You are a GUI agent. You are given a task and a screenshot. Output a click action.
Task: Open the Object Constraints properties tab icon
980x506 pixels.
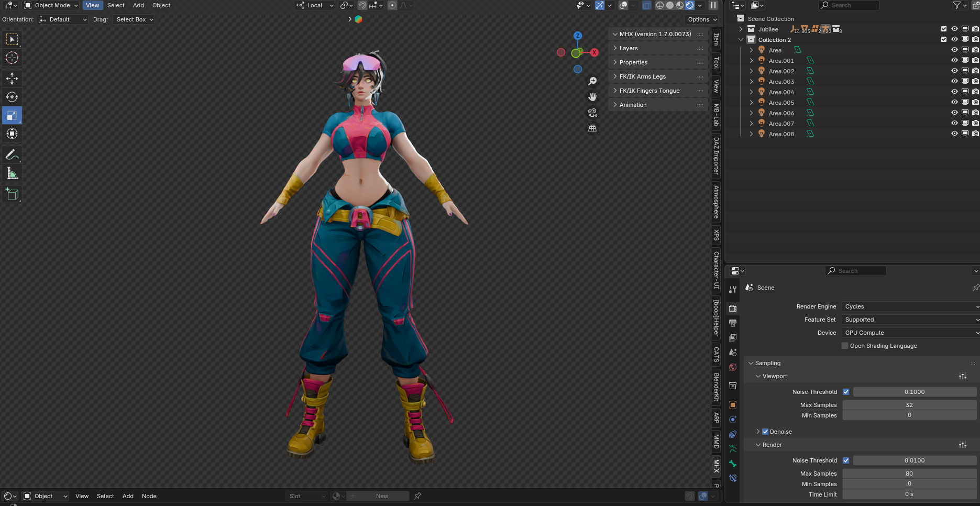click(733, 434)
